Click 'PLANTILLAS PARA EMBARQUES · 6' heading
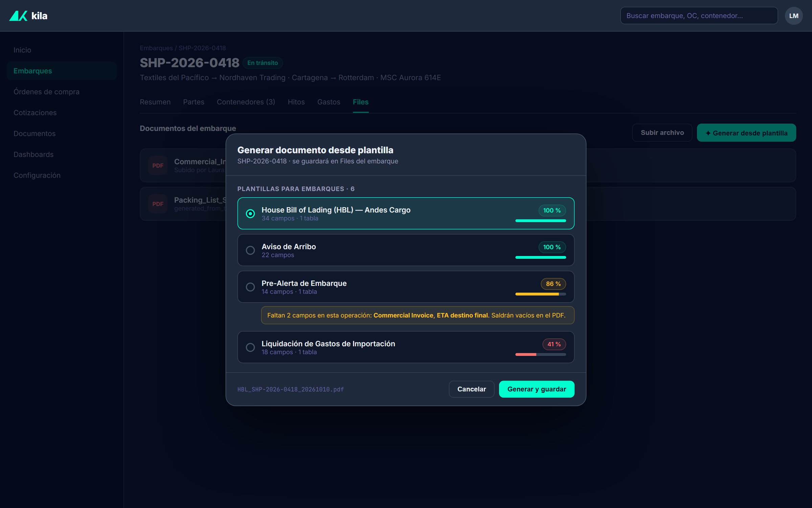812x508 pixels. [296, 189]
